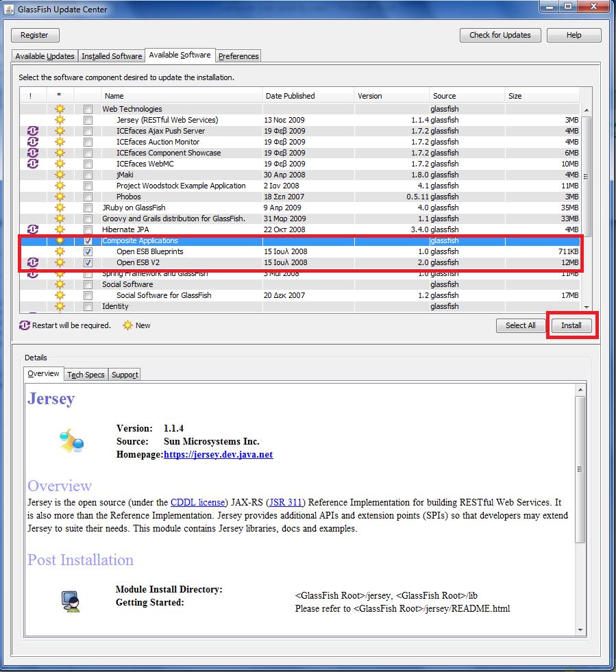Sort by the Date Published column header
The height and width of the screenshot is (672, 616).
tap(308, 96)
